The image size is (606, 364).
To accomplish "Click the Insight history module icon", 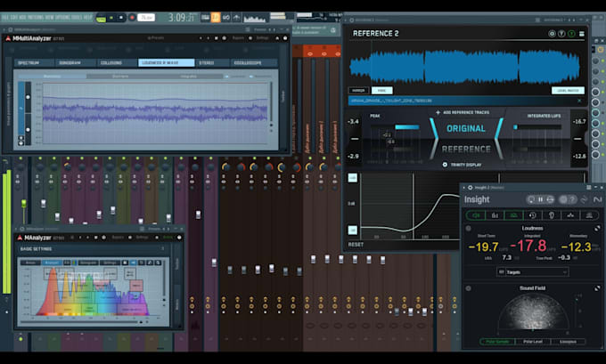I will tap(533, 215).
